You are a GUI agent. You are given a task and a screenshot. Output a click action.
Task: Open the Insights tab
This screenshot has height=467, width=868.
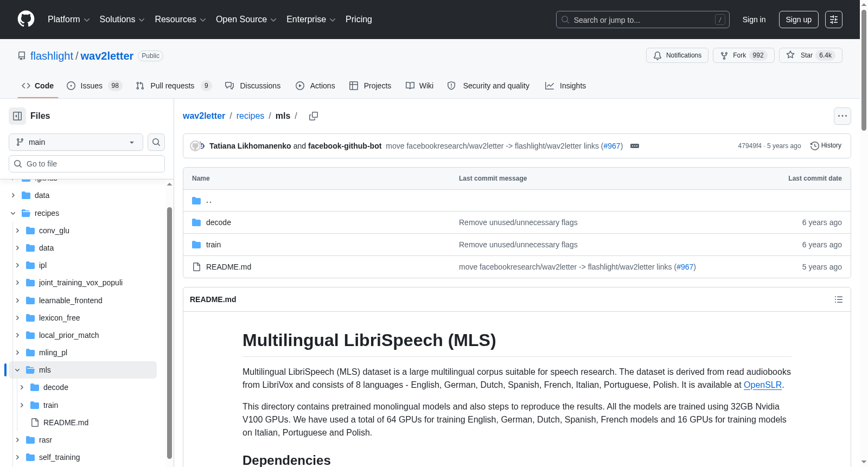(x=565, y=86)
